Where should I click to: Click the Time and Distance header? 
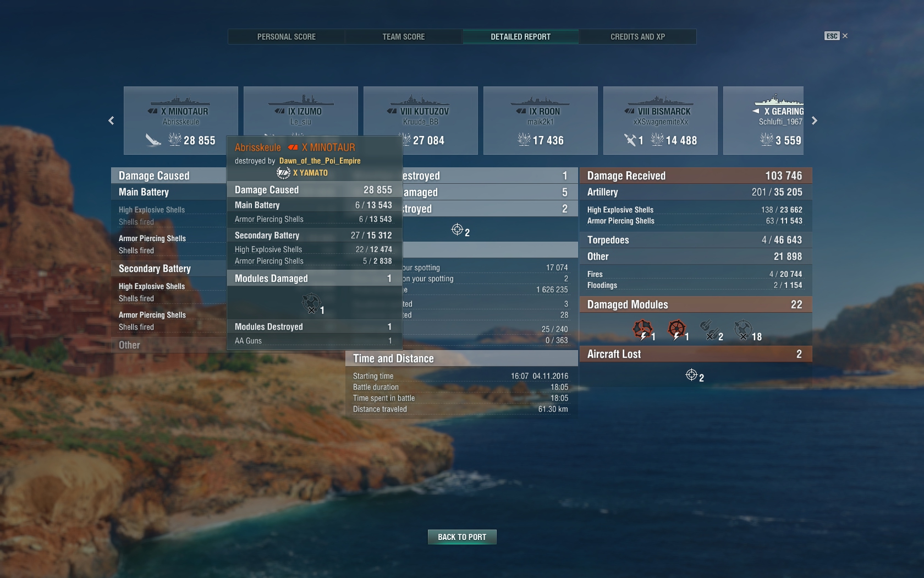(461, 358)
